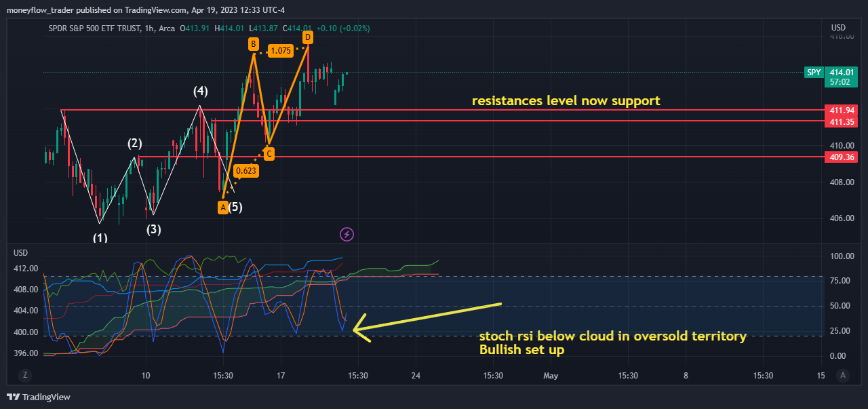Click the USD label on indicator pane left axis
This screenshot has height=409, width=868.
pyautogui.click(x=21, y=252)
